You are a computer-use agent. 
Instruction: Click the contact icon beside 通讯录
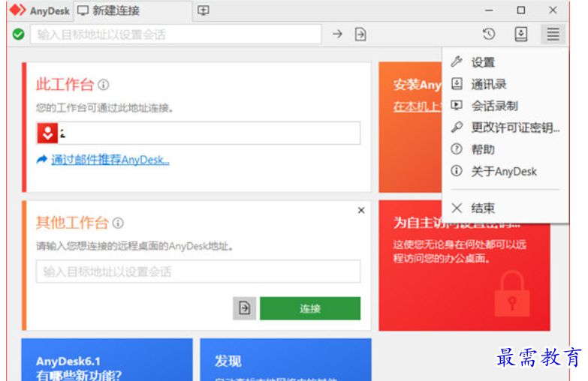pyautogui.click(x=457, y=83)
